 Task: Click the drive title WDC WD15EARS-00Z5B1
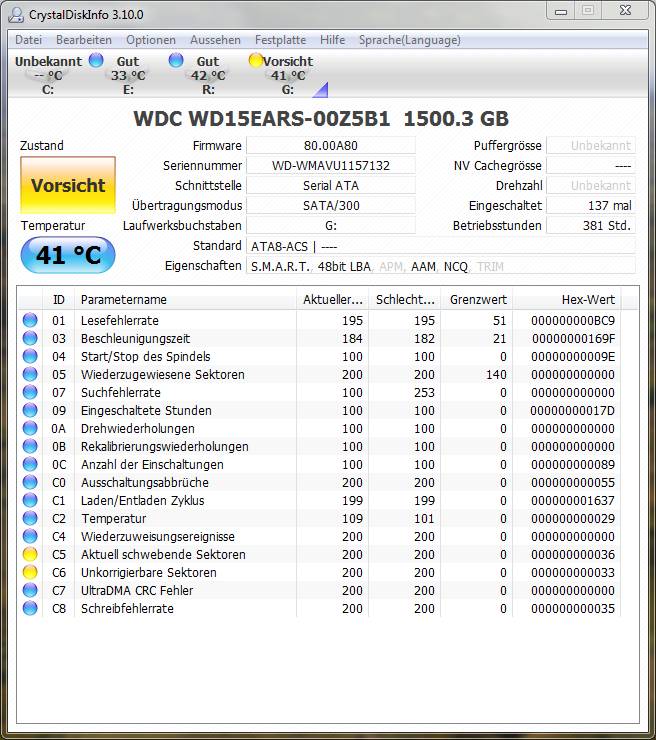pos(262,118)
